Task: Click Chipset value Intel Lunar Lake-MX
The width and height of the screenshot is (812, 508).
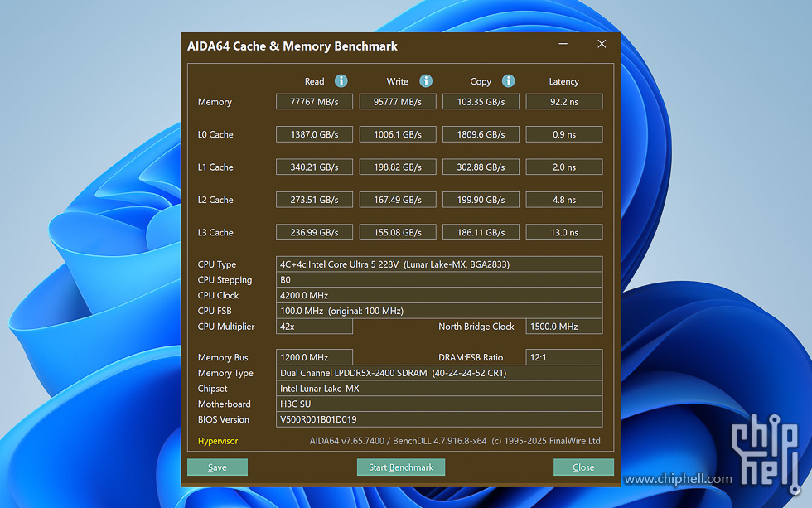Action: click(x=439, y=389)
